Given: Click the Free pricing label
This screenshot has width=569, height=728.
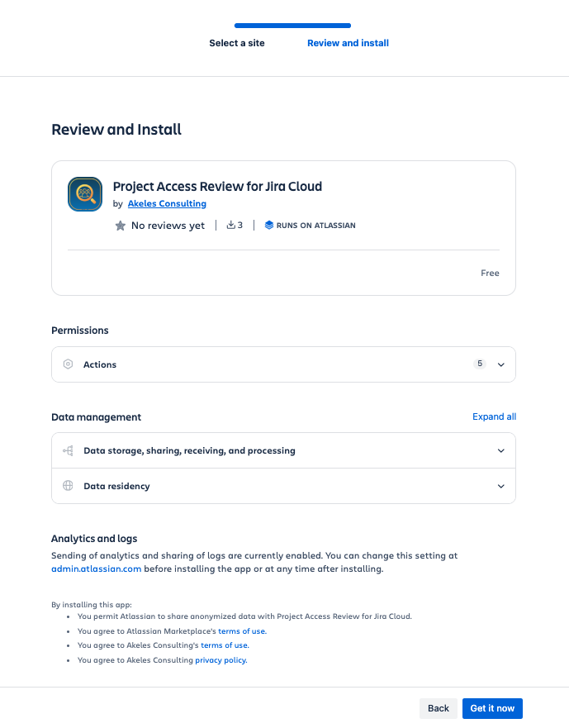Looking at the screenshot, I should (490, 273).
